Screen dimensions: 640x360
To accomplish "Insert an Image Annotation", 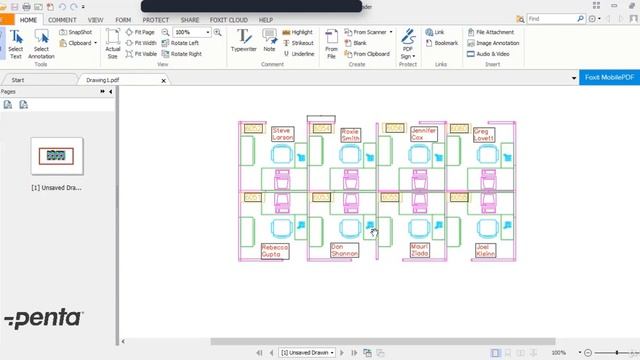I will point(493,43).
